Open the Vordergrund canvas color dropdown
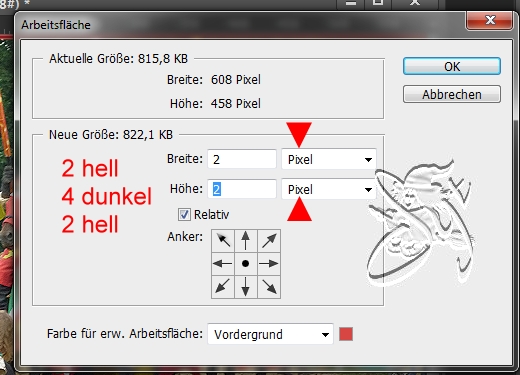The width and height of the screenshot is (520, 375). tap(270, 334)
